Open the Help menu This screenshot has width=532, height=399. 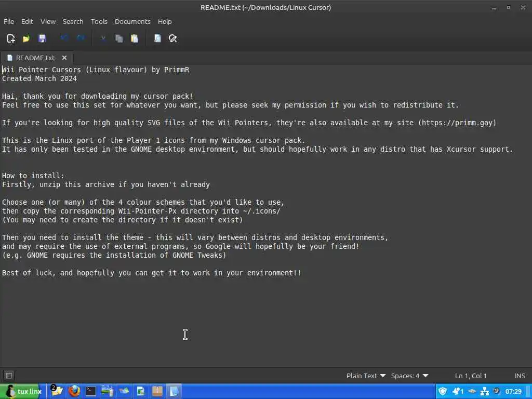pos(165,21)
